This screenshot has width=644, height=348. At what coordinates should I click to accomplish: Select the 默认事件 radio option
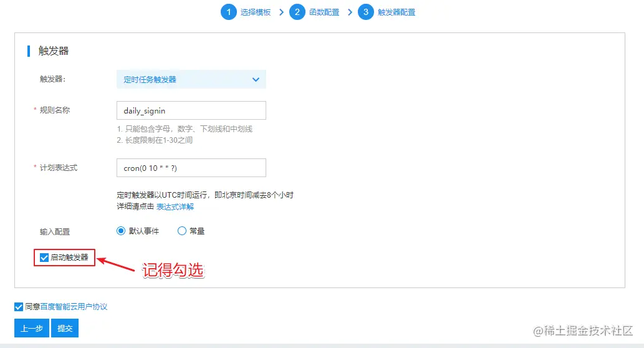click(x=121, y=231)
